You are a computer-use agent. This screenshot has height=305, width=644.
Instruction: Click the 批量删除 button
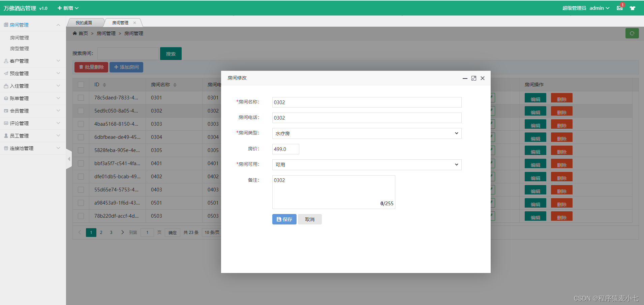(91, 67)
